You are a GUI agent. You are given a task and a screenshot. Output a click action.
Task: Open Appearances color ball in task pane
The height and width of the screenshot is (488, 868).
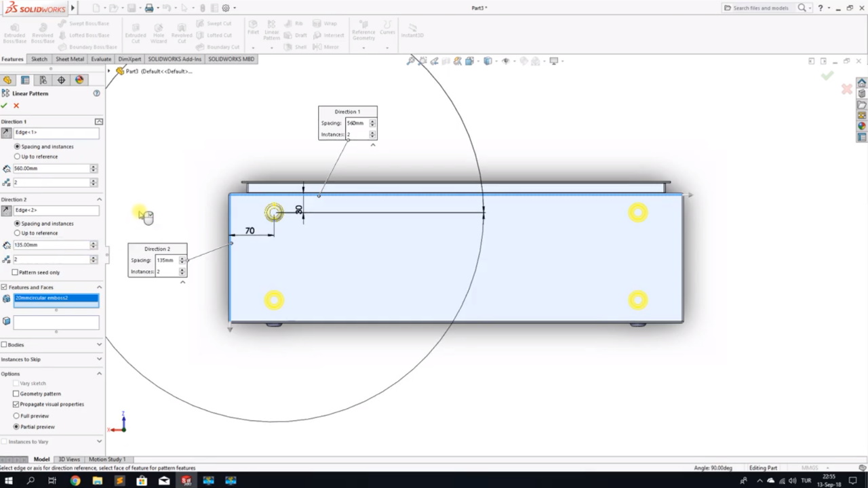coord(862,126)
